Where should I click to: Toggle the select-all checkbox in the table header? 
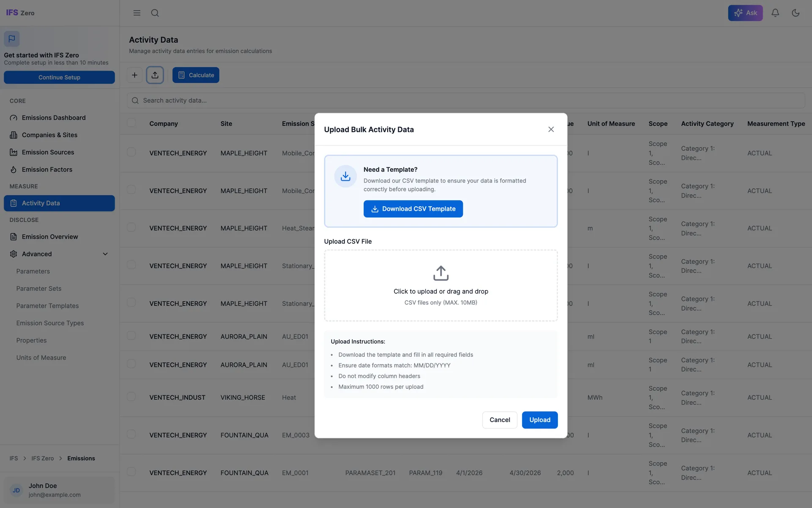pos(131,122)
